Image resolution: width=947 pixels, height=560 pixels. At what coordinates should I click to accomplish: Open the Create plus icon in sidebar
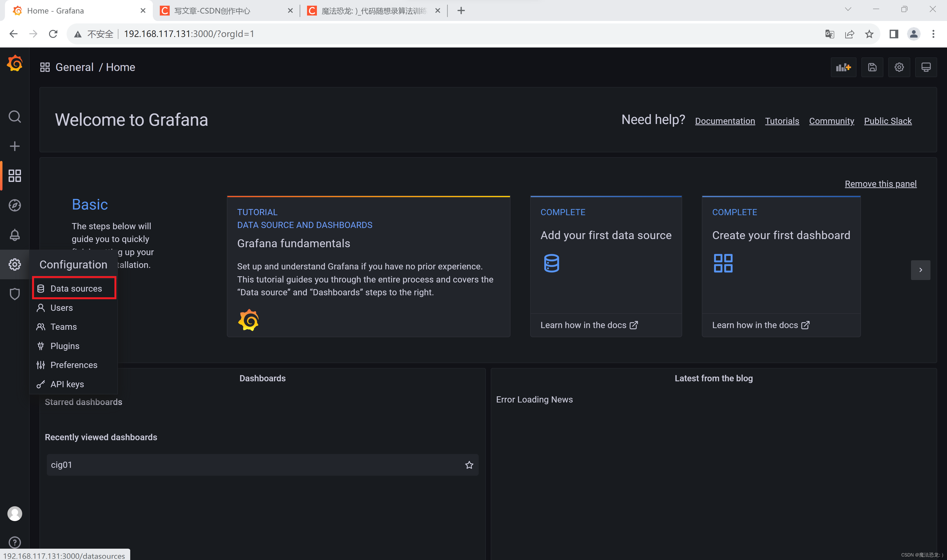tap(15, 146)
